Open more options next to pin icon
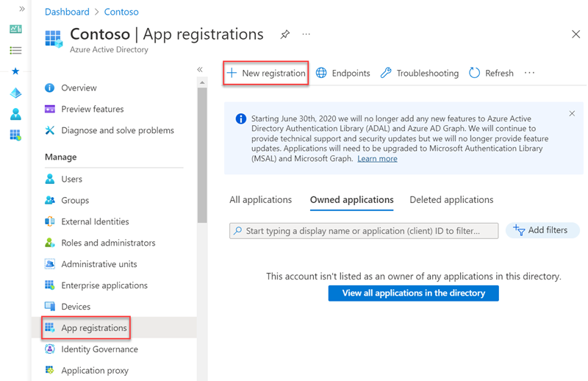The height and width of the screenshot is (381, 588). coord(306,34)
